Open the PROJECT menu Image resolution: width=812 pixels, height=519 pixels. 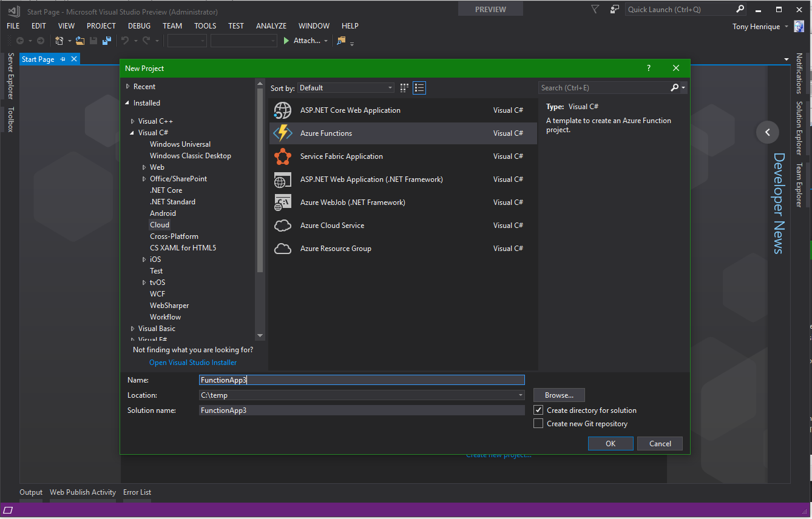(101, 26)
